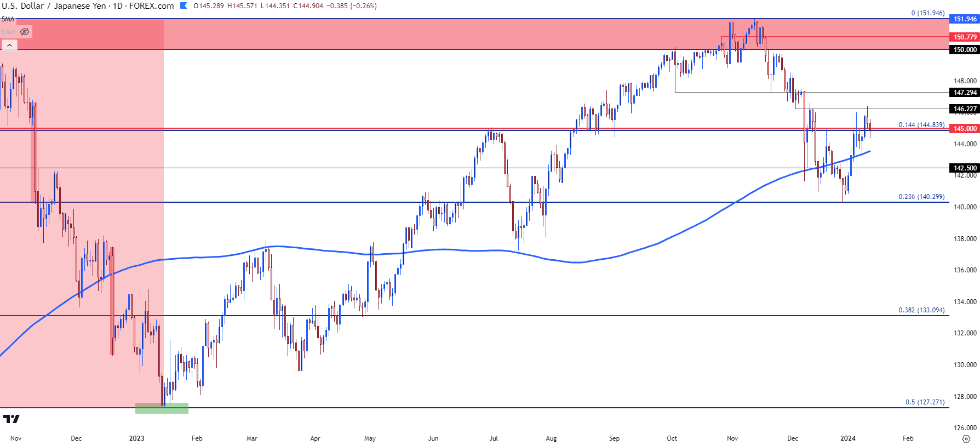Select the green rectangle drawing at the chart low
This screenshot has height=445, width=980.
[162, 408]
